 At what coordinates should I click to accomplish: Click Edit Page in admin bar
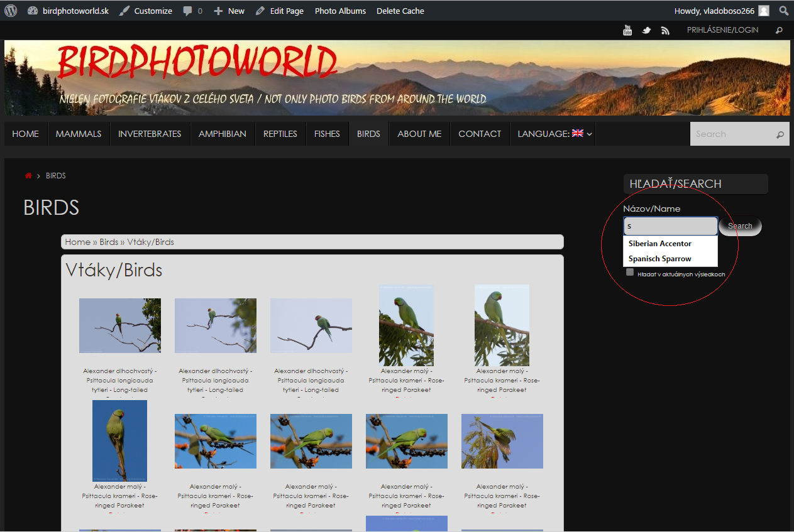pos(280,11)
